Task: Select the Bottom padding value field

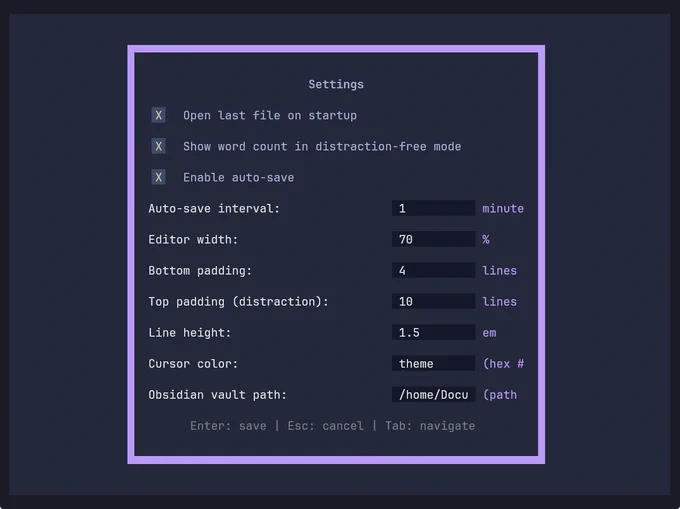Action: pyautogui.click(x=434, y=271)
